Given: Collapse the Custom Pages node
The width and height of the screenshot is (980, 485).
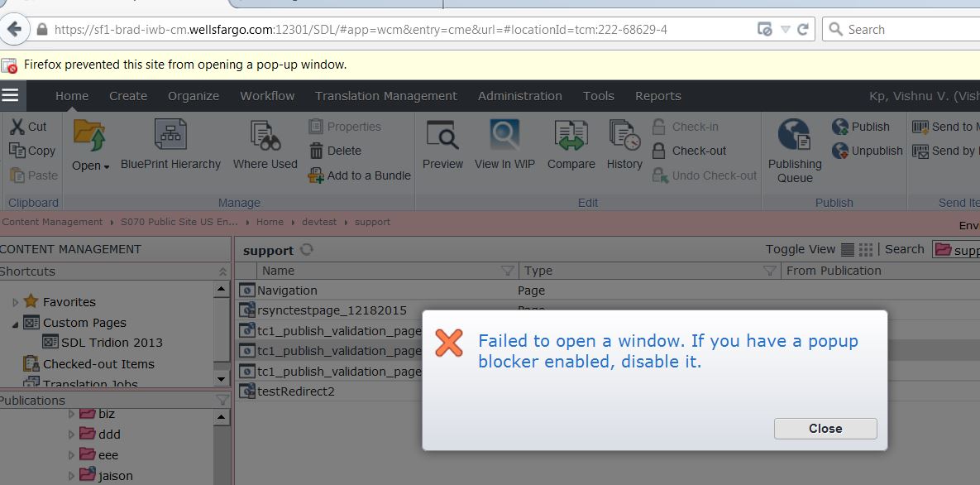Looking at the screenshot, I should point(15,324).
